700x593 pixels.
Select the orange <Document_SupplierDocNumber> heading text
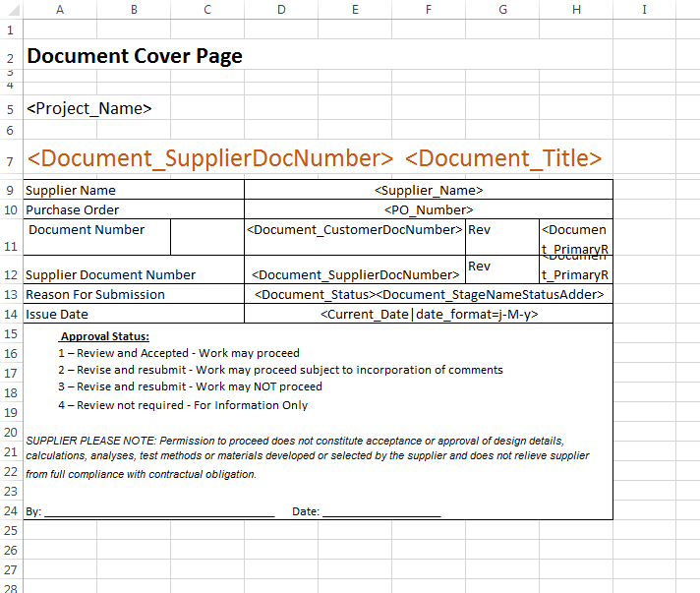coord(210,158)
